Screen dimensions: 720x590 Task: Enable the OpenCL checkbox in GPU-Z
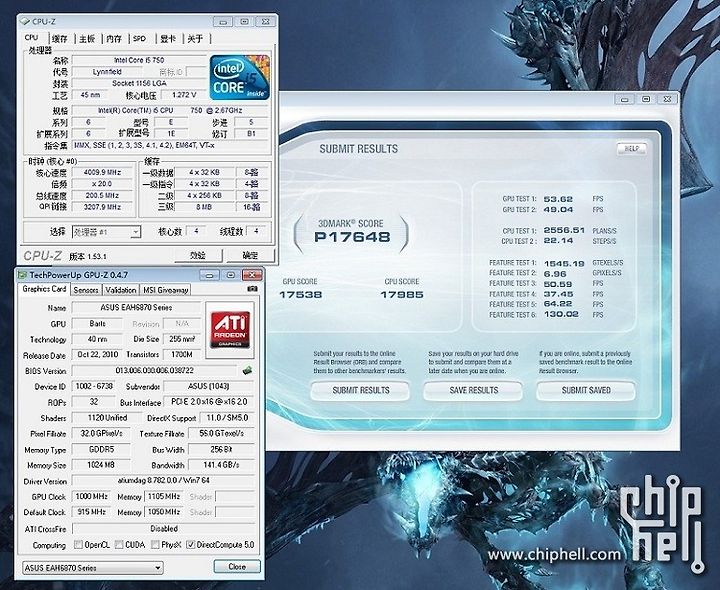[x=79, y=545]
